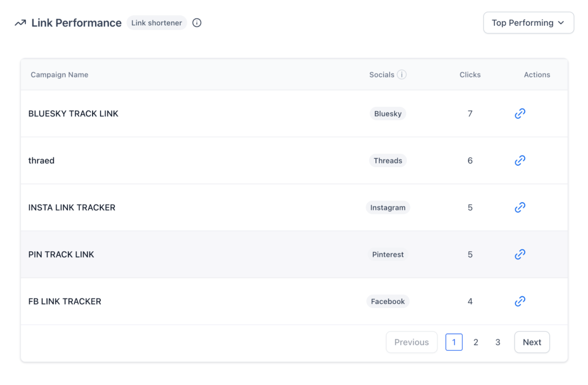
Task: Click the Pinterest social tag
Action: coord(388,254)
